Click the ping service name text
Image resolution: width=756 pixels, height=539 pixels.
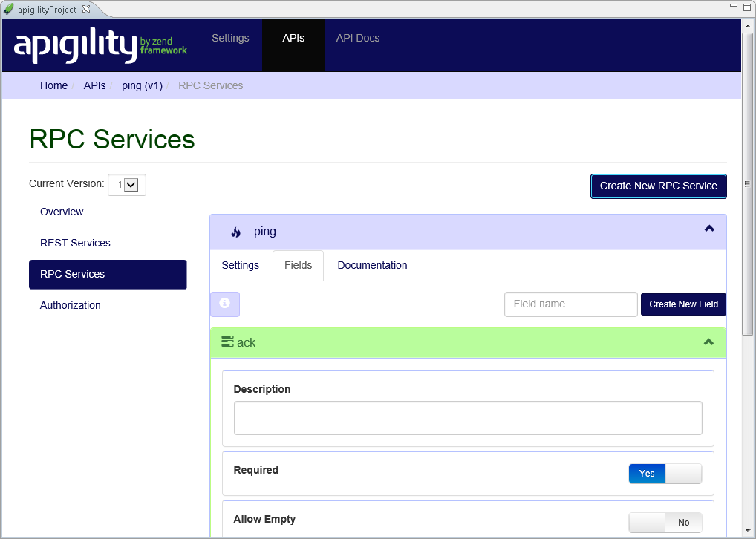pyautogui.click(x=265, y=232)
